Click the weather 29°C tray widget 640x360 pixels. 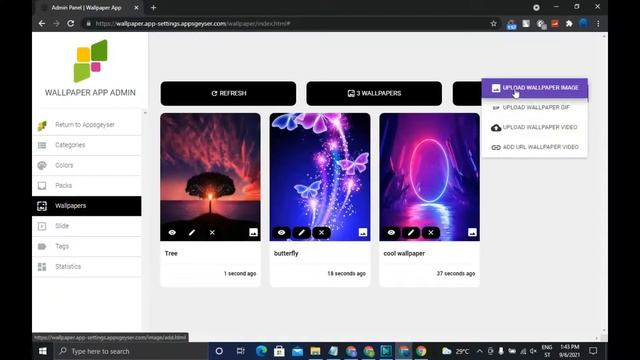pyautogui.click(x=456, y=351)
